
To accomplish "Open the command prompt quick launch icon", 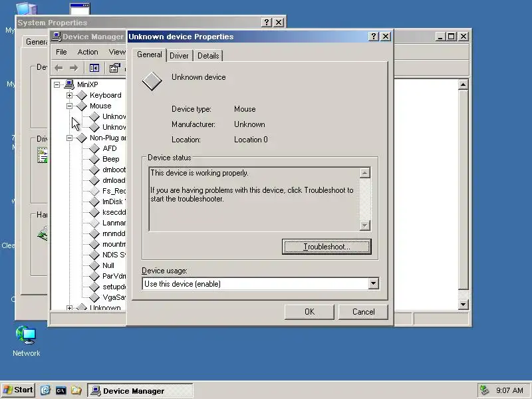I will point(61,390).
